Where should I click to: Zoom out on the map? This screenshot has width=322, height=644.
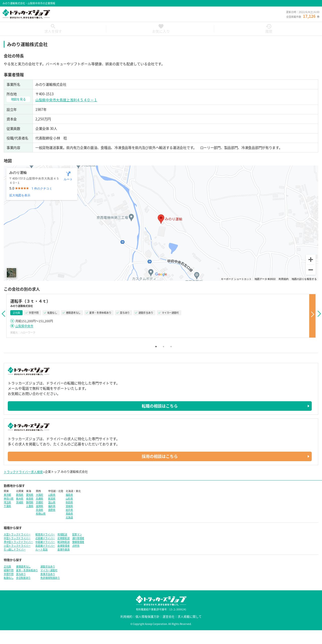[x=310, y=270]
